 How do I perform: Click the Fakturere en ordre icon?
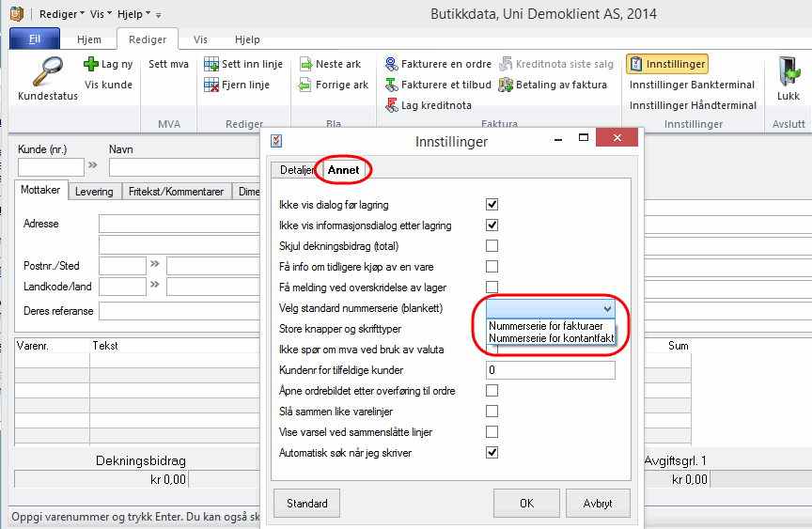(x=392, y=64)
